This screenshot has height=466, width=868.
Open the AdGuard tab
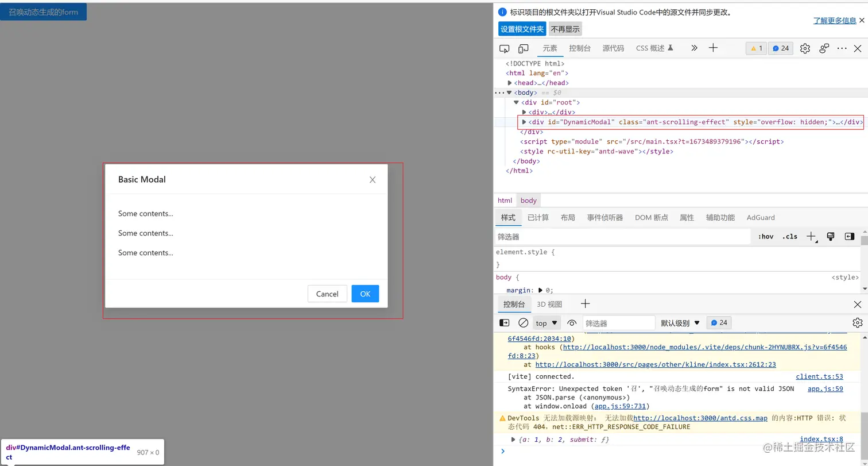coord(761,217)
